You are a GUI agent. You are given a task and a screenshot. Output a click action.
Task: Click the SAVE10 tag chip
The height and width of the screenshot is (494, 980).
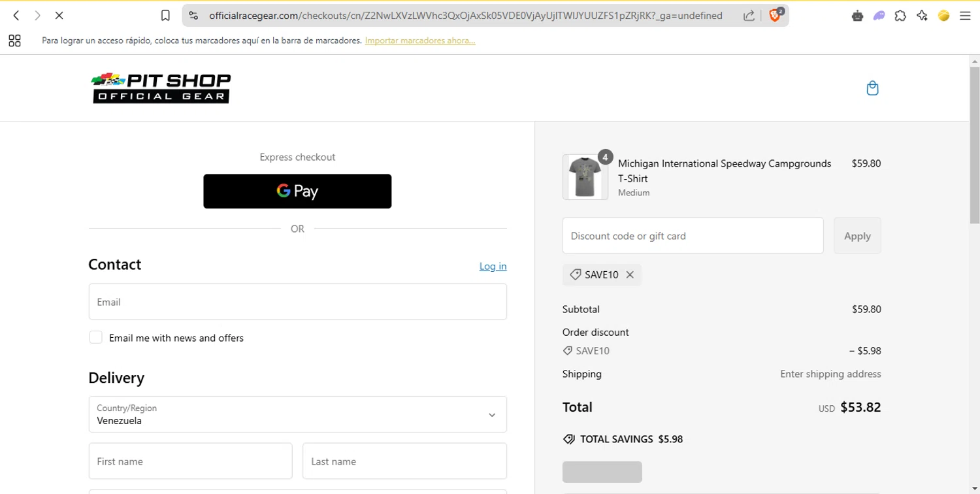(601, 275)
